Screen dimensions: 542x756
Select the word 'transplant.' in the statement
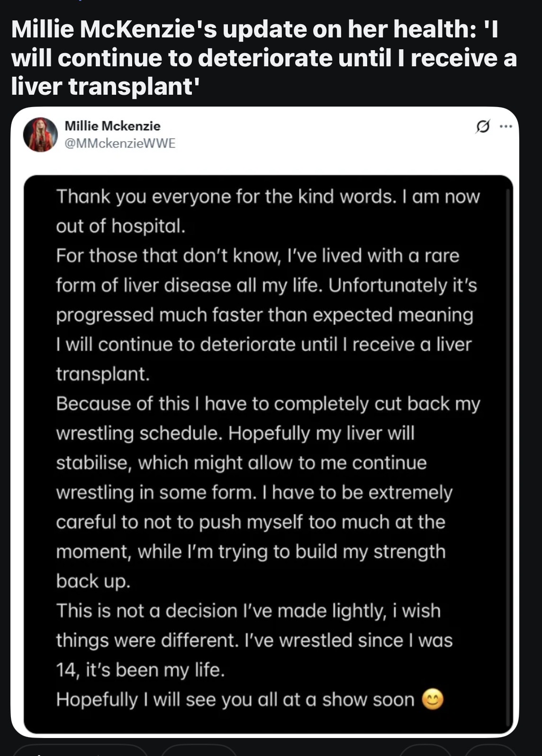click(x=103, y=374)
